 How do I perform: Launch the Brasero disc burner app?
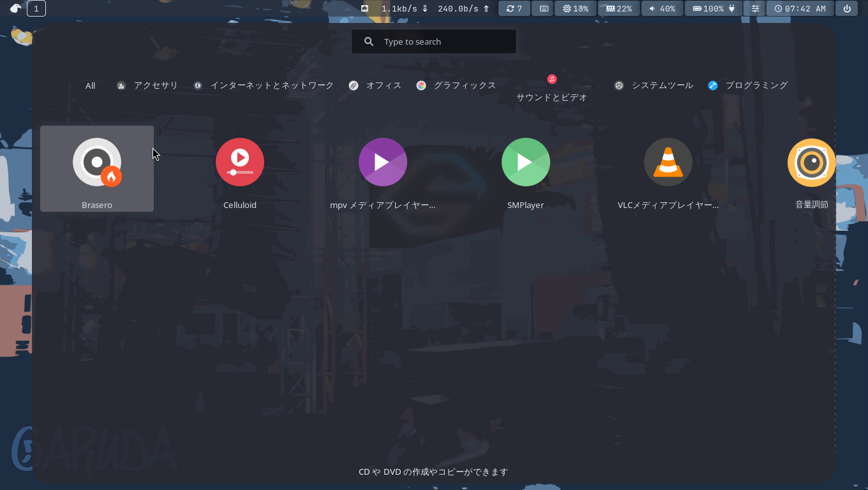click(x=97, y=168)
